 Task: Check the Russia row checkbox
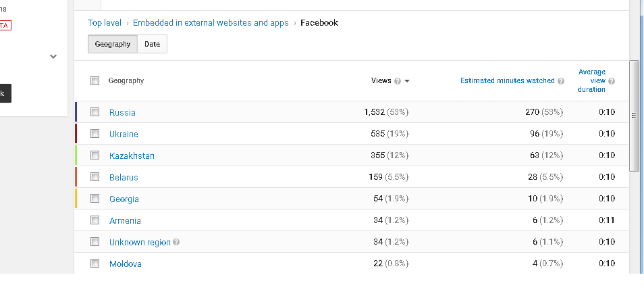pyautogui.click(x=95, y=112)
